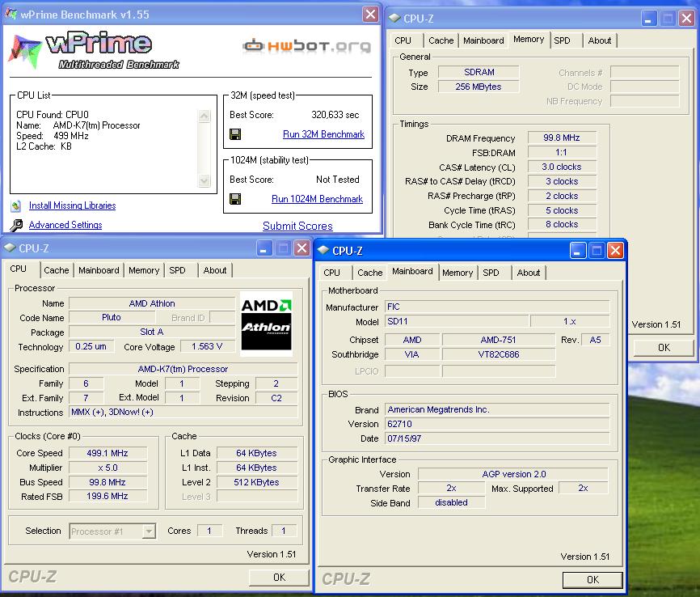
Task: Minimize the CPU-Z Memory window
Action: coord(648,19)
